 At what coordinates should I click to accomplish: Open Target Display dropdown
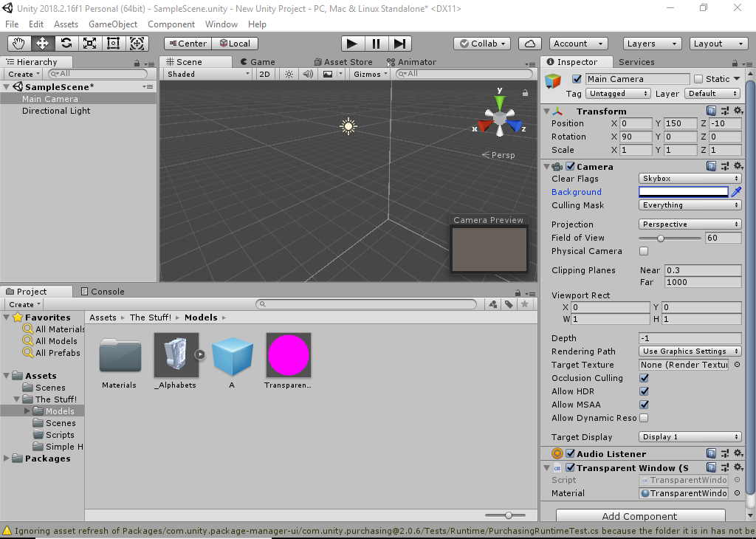click(x=690, y=437)
